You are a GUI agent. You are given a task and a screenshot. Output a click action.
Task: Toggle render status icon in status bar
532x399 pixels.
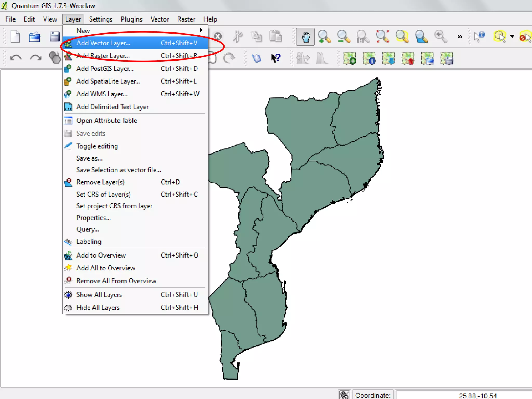(x=344, y=395)
